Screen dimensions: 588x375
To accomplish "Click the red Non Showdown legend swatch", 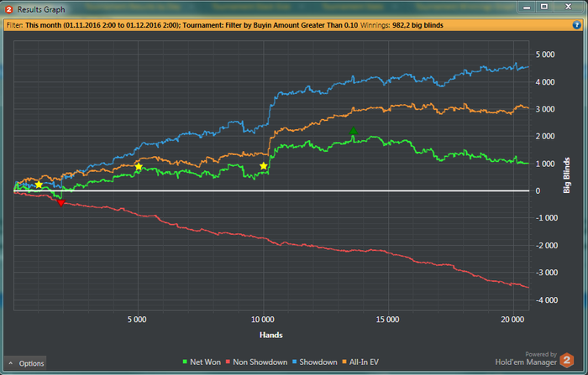I will point(228,362).
